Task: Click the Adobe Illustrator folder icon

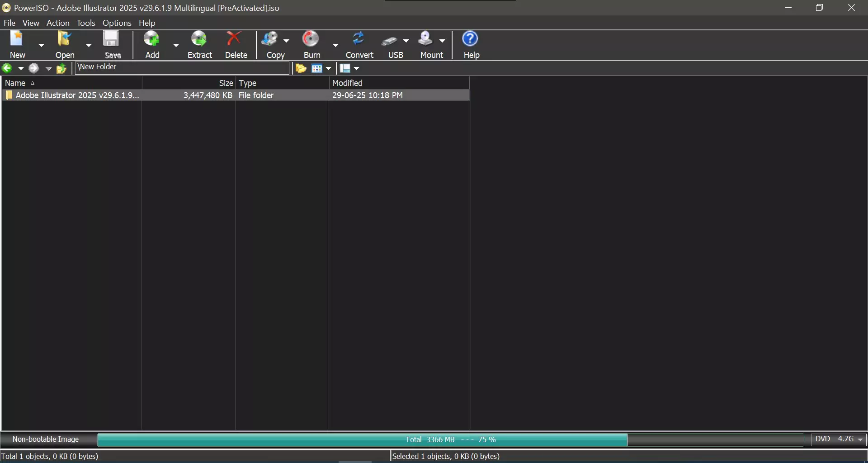Action: click(x=9, y=95)
